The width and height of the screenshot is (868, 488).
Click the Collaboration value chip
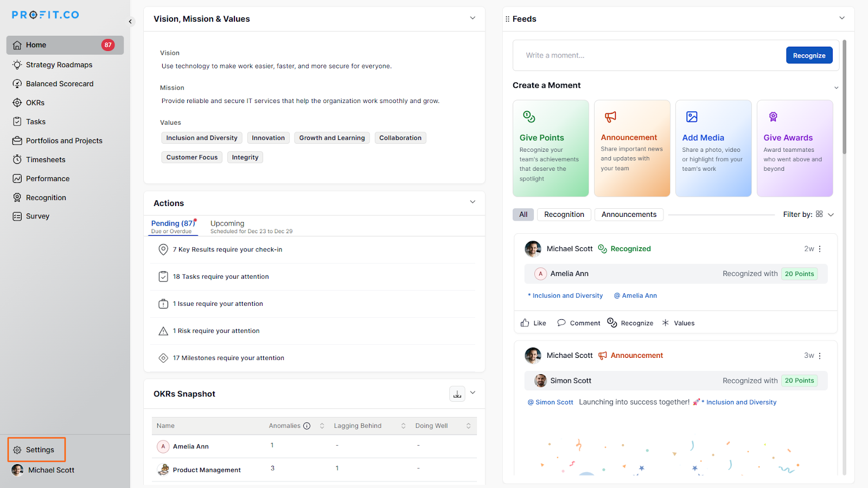click(400, 138)
